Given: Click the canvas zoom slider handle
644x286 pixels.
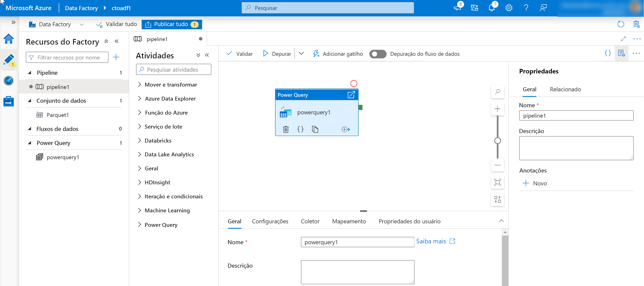Looking at the screenshot, I should pyautogui.click(x=497, y=141).
